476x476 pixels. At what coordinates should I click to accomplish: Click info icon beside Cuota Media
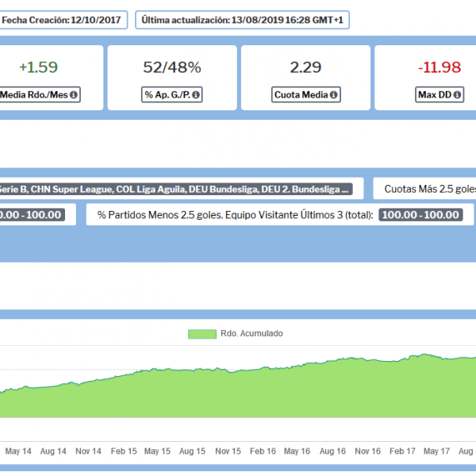(334, 94)
